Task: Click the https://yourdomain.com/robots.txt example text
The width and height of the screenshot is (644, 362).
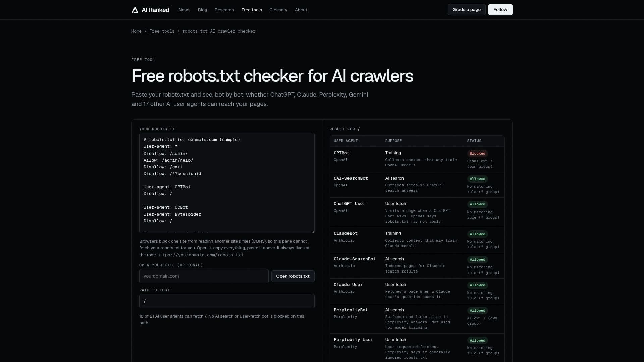Action: (x=200, y=255)
